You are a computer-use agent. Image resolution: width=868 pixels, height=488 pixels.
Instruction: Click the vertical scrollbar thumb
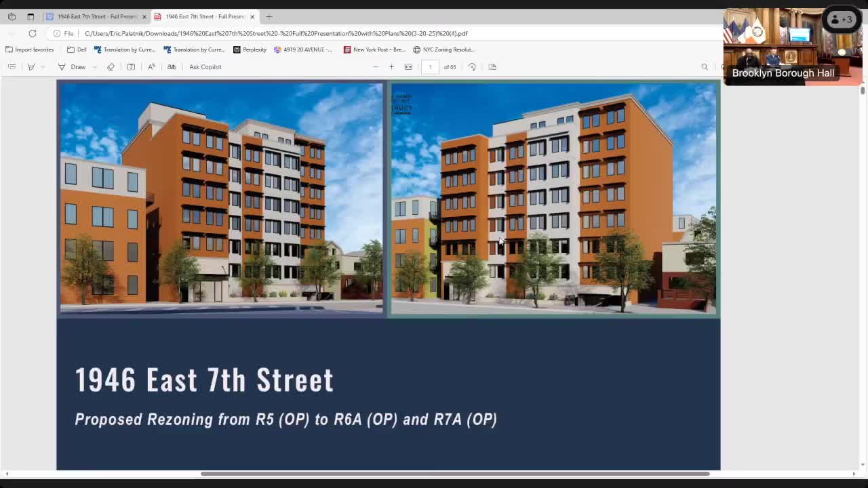click(x=863, y=90)
